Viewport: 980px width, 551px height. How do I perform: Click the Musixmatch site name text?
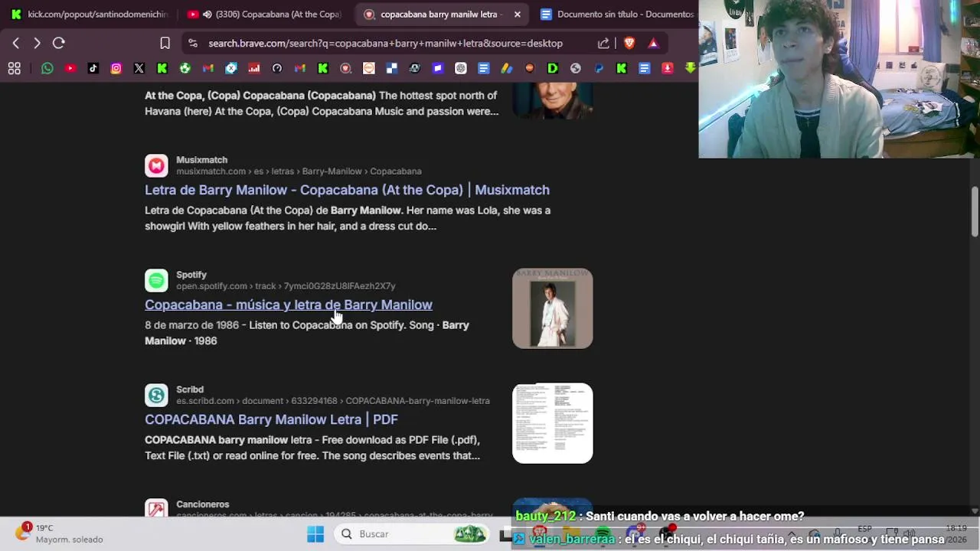pyautogui.click(x=201, y=160)
